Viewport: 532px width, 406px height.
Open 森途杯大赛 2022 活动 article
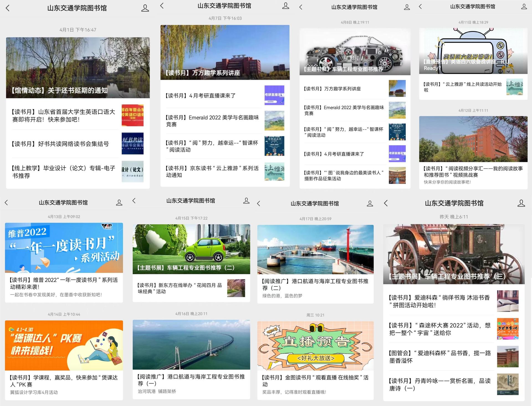(x=440, y=329)
